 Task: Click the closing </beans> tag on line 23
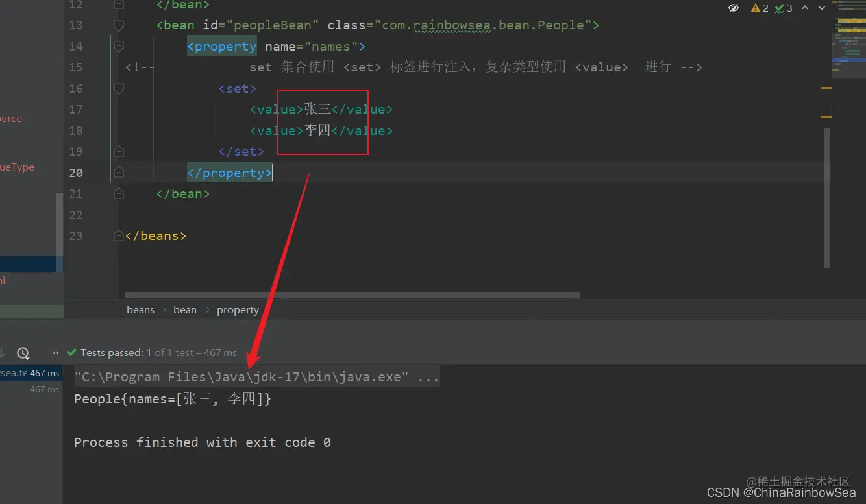[156, 236]
